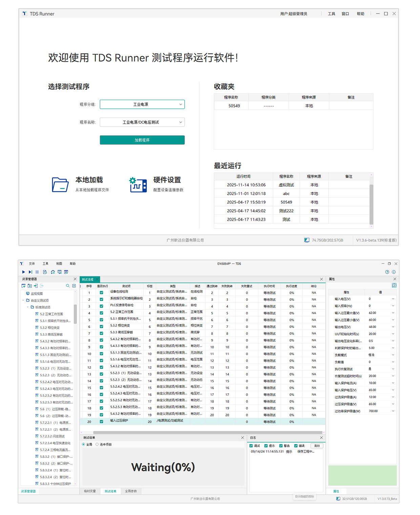Click the step-run icon beside play
This screenshot has height=515, width=420.
click(30, 272)
